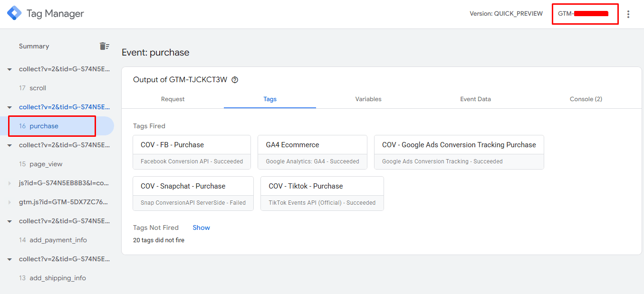Expand the js?id=G-S74N5EB8B3 request
Screen dimensions: 644x294
click(10, 183)
